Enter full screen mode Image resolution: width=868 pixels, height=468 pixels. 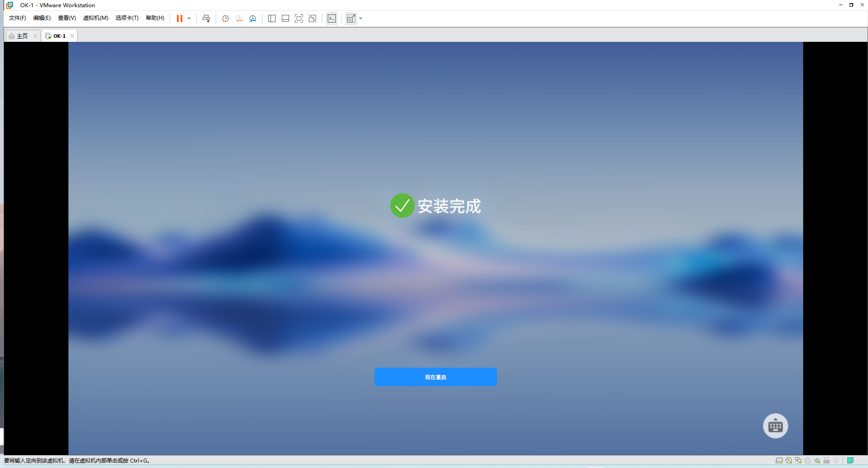coord(299,18)
